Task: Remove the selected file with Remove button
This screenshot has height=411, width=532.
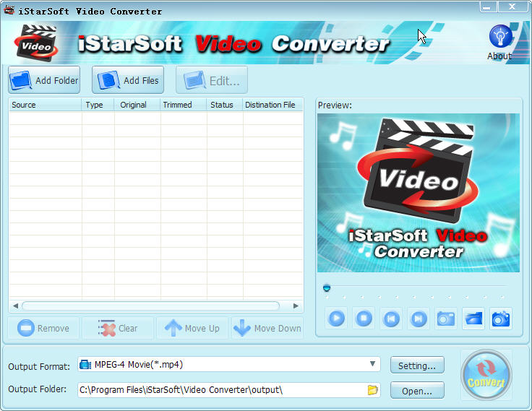Action: 43,328
